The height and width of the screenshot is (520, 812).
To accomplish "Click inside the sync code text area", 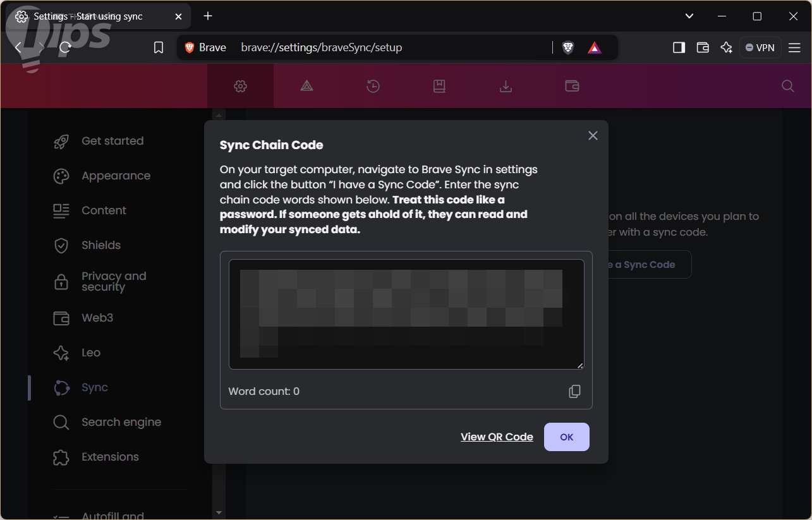I will coord(406,314).
